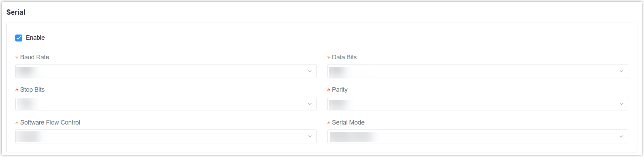Click the Serial section heading
Viewport: 644px width, 157px height.
tap(16, 12)
